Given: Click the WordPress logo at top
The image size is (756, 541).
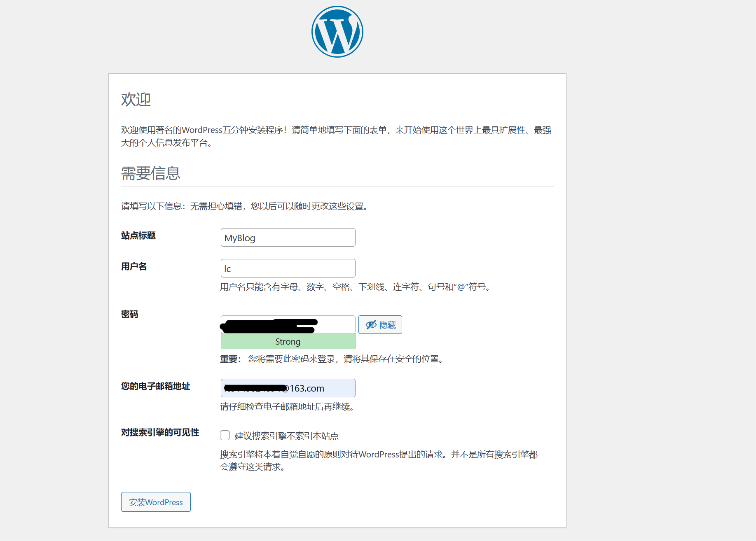Looking at the screenshot, I should pyautogui.click(x=337, y=32).
